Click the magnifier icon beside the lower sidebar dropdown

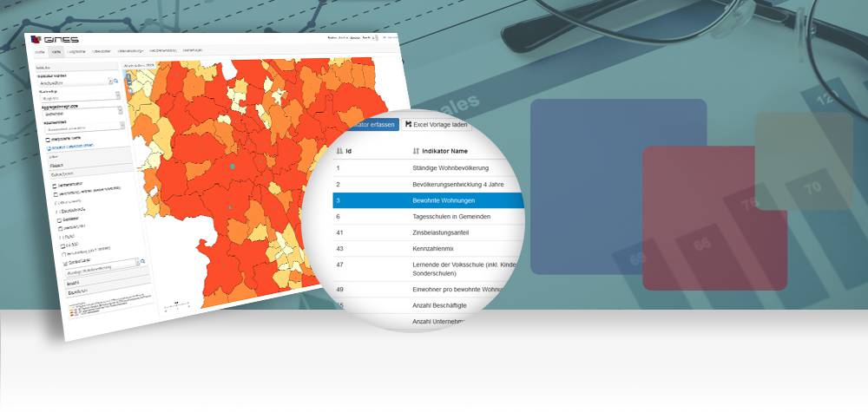pos(142,261)
